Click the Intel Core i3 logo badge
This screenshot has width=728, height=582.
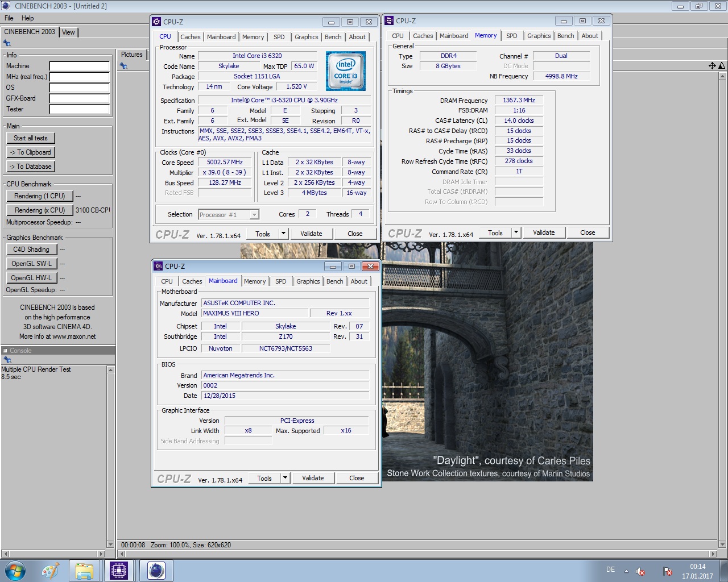coord(345,71)
